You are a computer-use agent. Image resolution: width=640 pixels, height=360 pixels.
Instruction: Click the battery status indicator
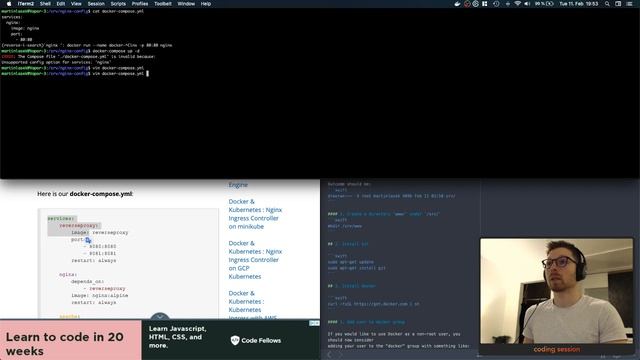click(544, 4)
